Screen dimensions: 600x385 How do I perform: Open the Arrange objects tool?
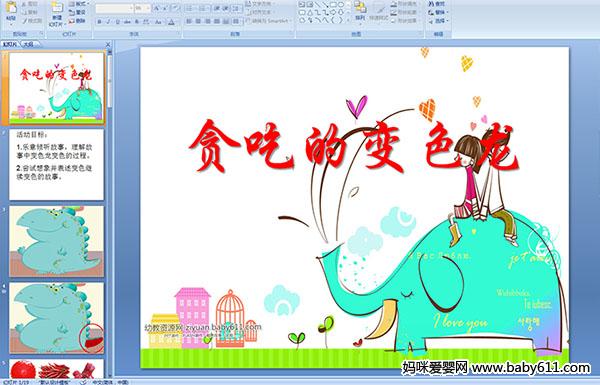[x=360, y=11]
